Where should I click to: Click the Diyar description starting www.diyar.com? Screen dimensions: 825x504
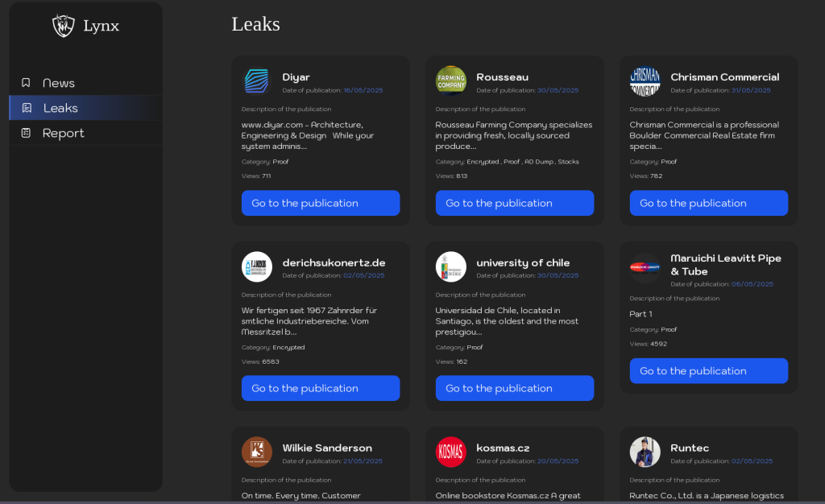(307, 135)
